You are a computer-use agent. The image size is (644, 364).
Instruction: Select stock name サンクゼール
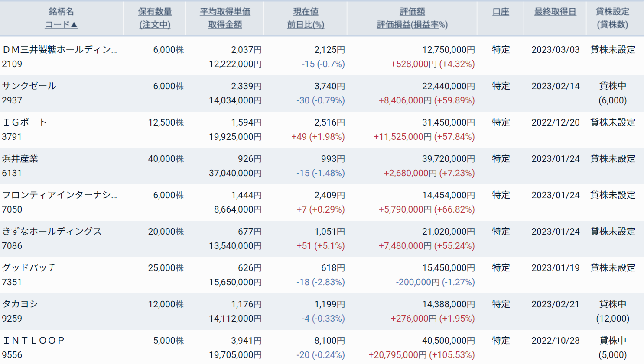(29, 86)
